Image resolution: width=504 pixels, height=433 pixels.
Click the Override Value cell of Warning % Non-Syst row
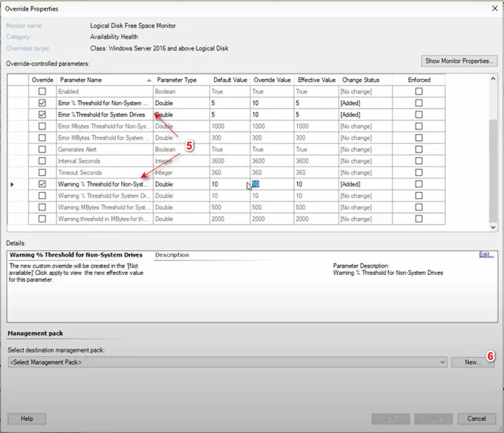(x=272, y=184)
